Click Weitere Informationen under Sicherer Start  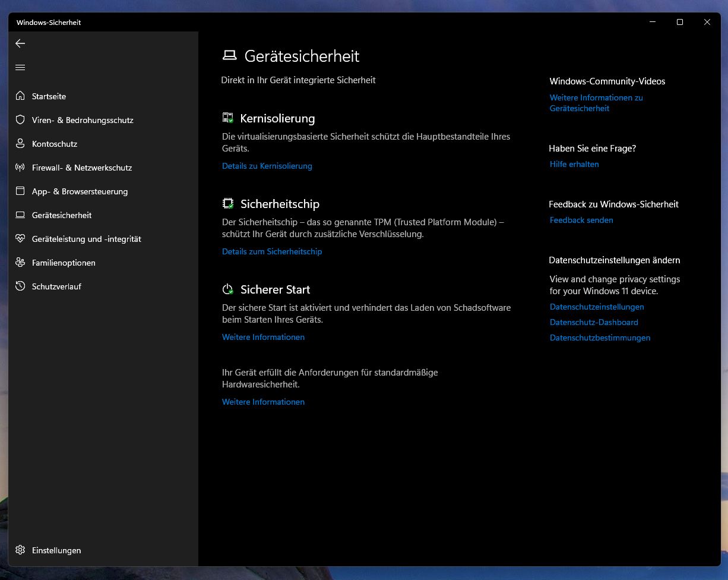pos(263,337)
